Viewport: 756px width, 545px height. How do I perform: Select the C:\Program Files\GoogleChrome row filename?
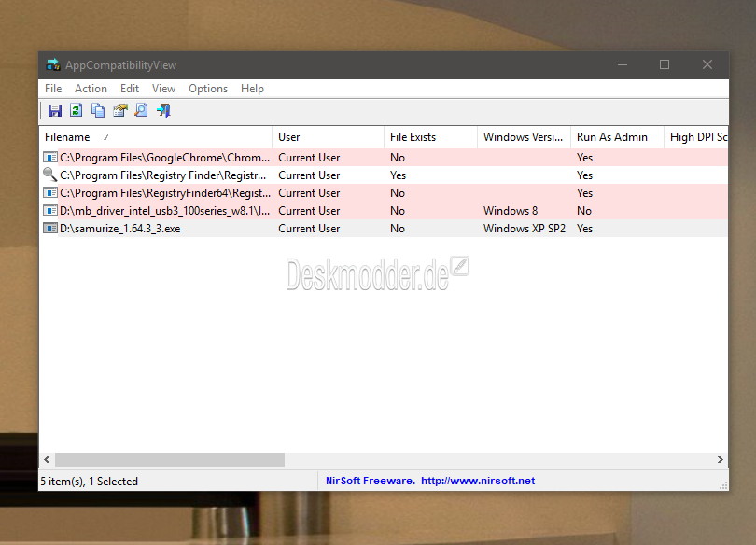165,158
